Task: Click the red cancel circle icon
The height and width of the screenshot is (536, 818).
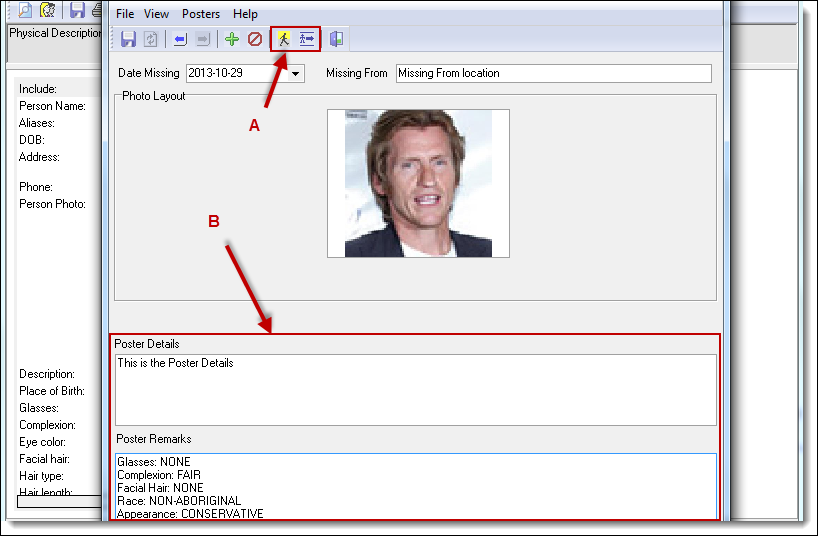Action: tap(255, 39)
